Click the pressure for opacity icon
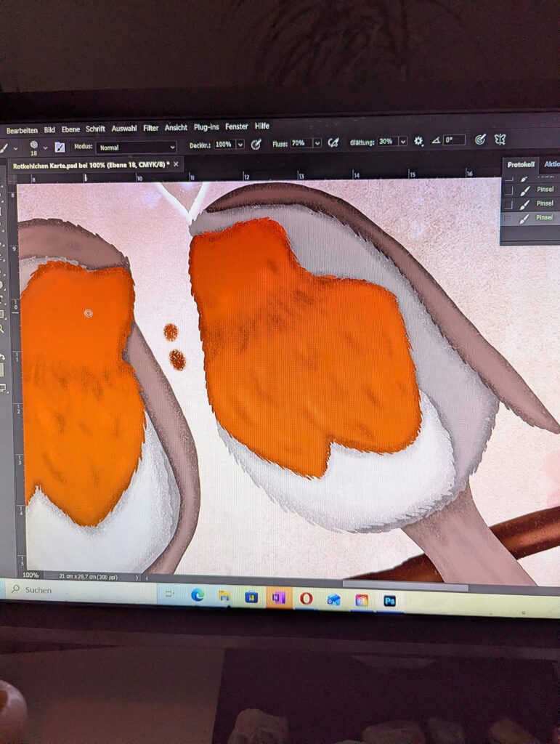The height and width of the screenshot is (744, 560). click(256, 144)
